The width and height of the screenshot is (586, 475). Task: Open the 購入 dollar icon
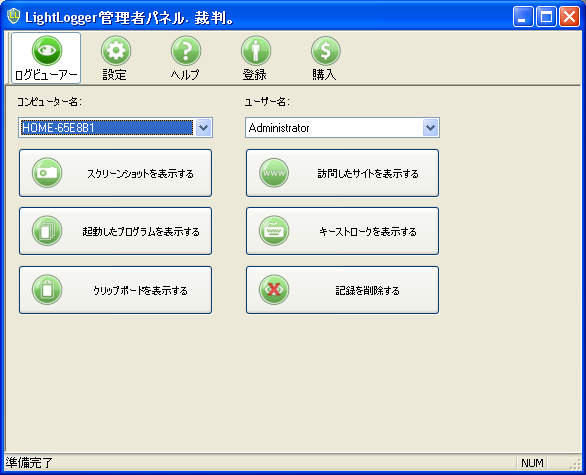point(325,58)
